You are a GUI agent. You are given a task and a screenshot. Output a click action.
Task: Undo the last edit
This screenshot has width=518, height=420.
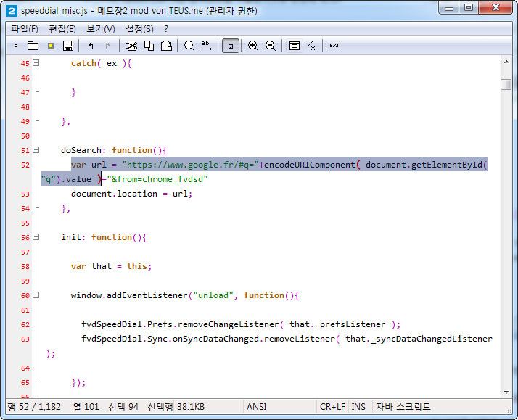(91, 46)
